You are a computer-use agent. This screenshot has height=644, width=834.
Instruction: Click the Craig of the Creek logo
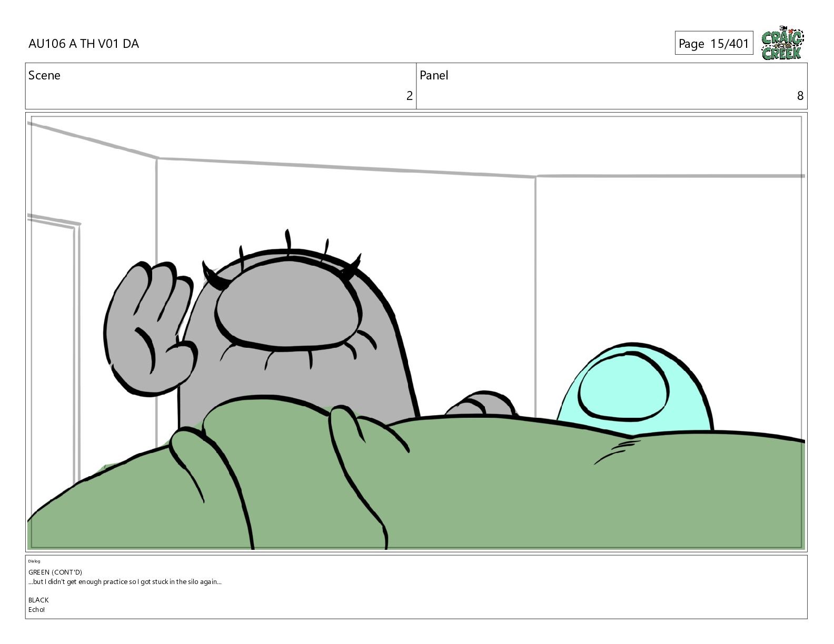tap(782, 43)
